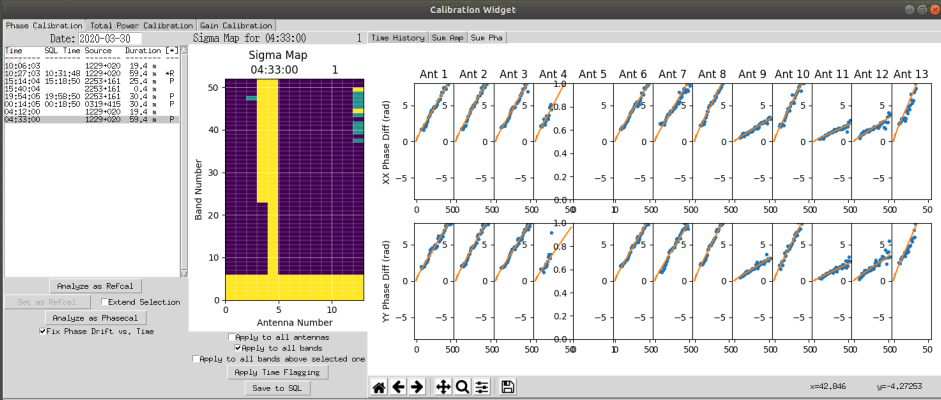The height and width of the screenshot is (400, 941).
Task: Click the Analyze as Refcal button
Action: point(95,285)
